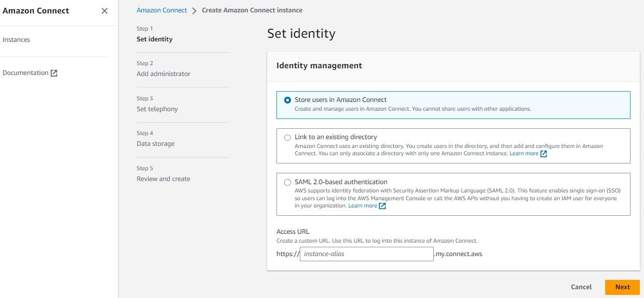The width and height of the screenshot is (644, 298).
Task: Open Documentation from the sidebar
Action: tap(26, 72)
